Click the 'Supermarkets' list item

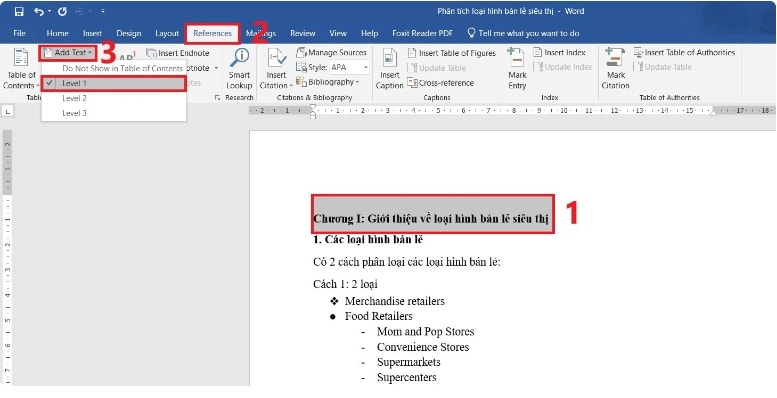point(408,362)
